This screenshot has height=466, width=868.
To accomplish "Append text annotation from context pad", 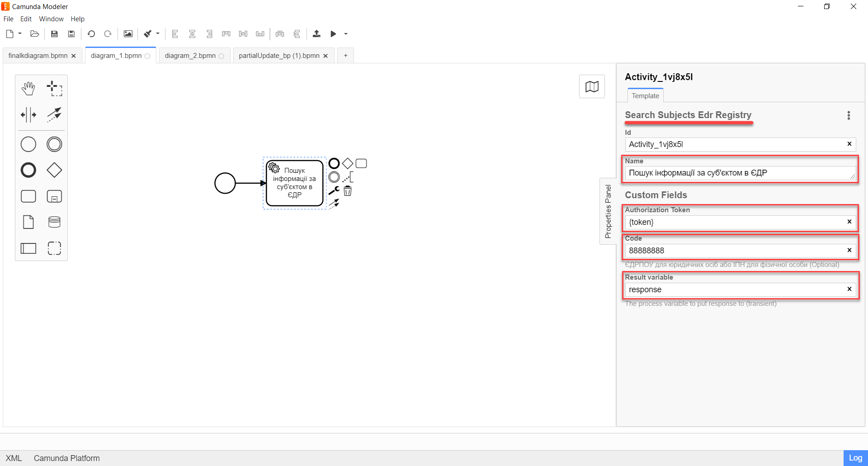I will 348,177.
